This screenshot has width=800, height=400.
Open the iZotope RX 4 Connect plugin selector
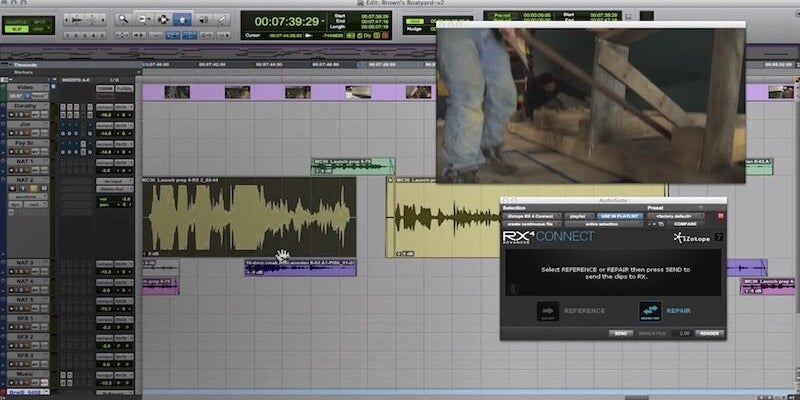[532, 215]
